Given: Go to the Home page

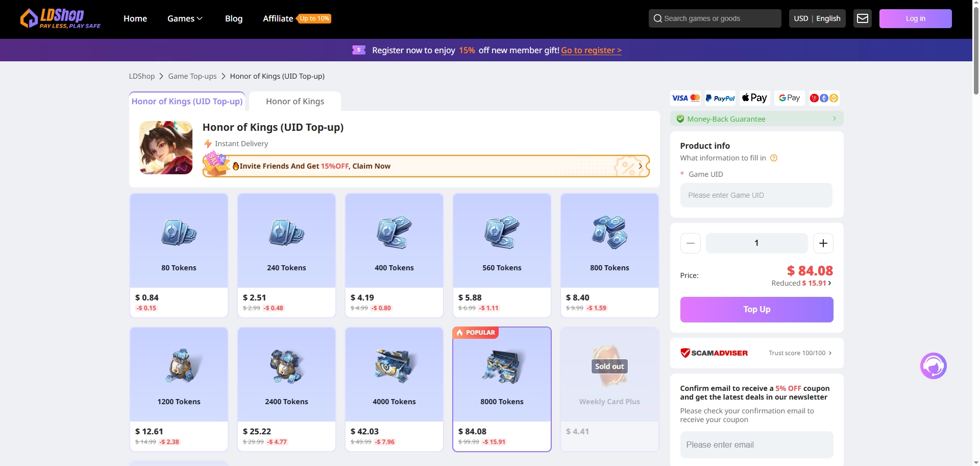Looking at the screenshot, I should point(135,18).
